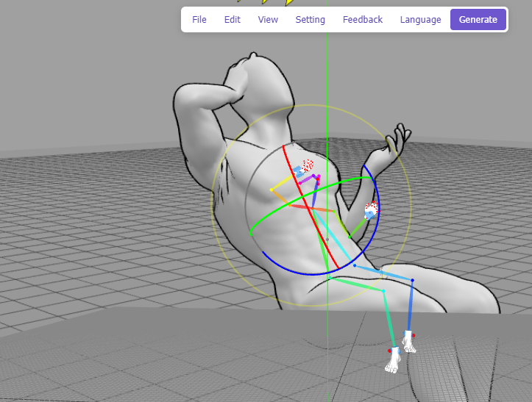532x402 pixels.
Task: Open the Edit menu
Action: 233,20
